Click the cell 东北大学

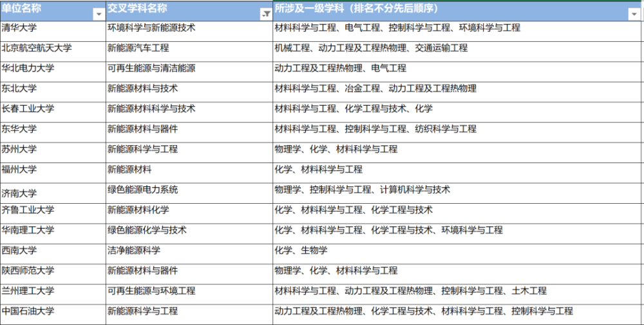click(53, 92)
